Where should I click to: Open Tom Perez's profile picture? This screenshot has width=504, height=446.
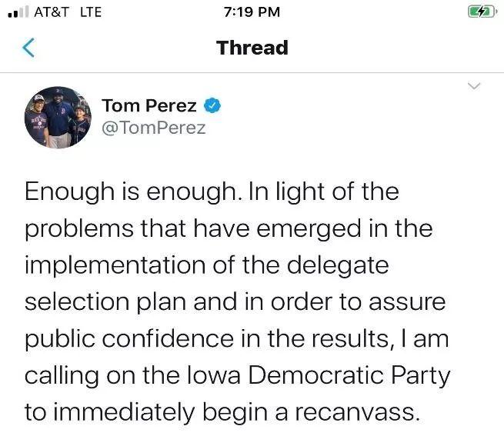(58, 118)
